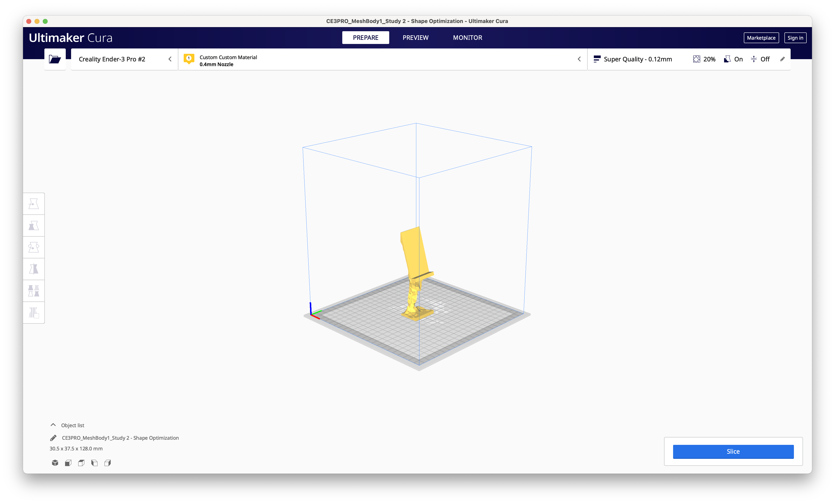
Task: Collapse the Object list
Action: pyautogui.click(x=53, y=425)
